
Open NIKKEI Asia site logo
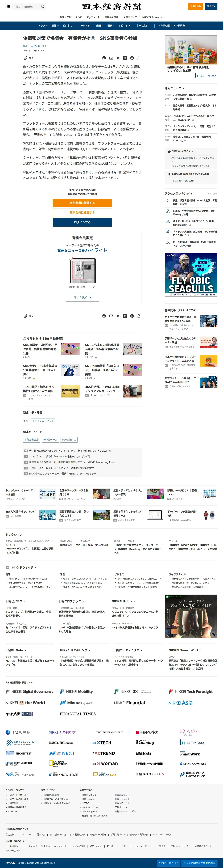(x=180, y=702)
